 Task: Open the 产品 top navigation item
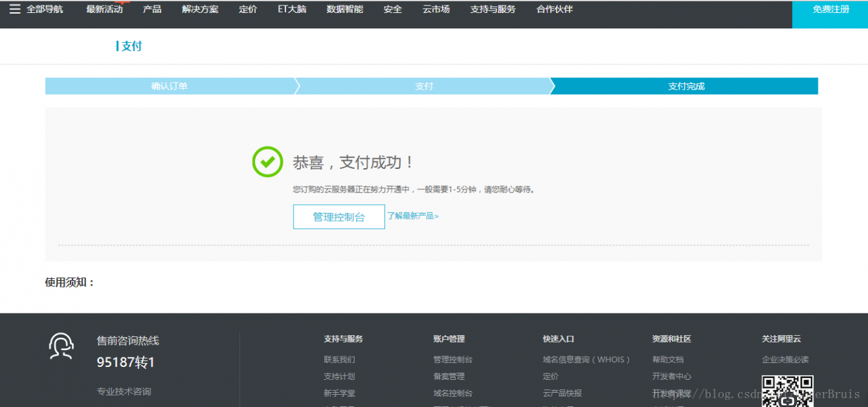(152, 9)
